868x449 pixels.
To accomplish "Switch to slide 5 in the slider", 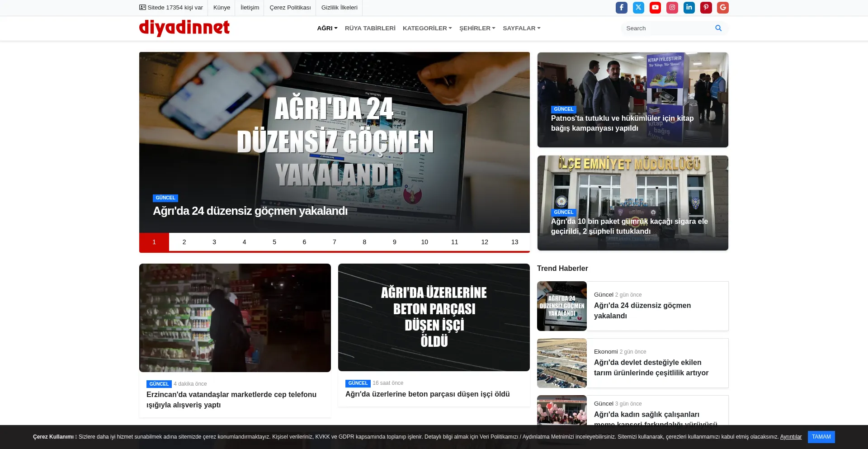I will pyautogui.click(x=274, y=242).
